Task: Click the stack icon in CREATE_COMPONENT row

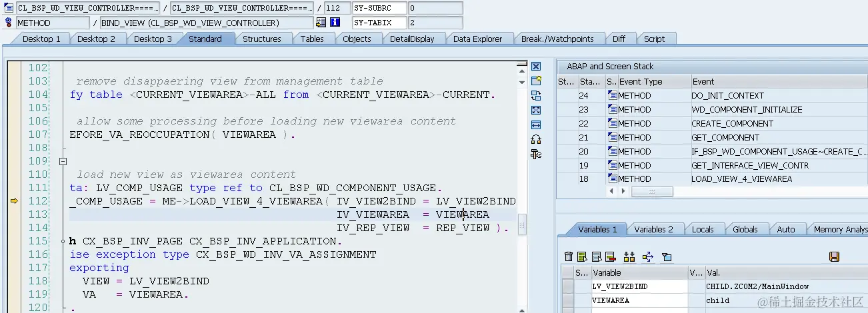Action: [613, 124]
